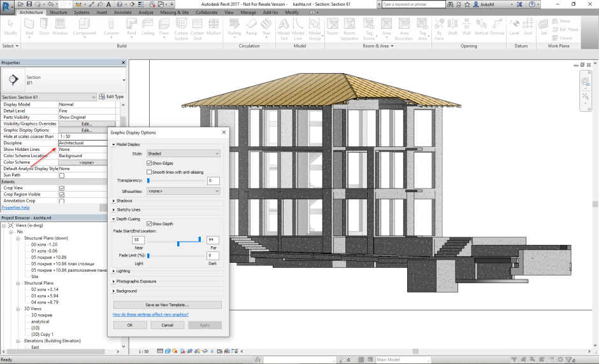Image resolution: width=599 pixels, height=364 pixels.
Task: Select the Ramp tool
Action: click(251, 27)
